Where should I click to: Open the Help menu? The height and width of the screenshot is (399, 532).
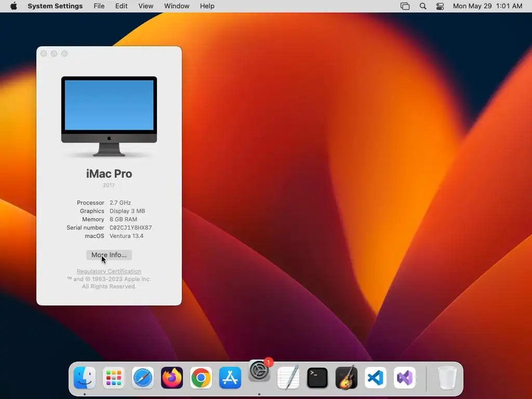(x=207, y=6)
